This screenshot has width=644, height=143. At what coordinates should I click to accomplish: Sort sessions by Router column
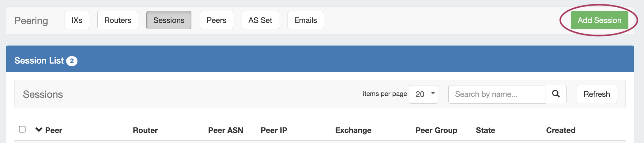point(145,130)
